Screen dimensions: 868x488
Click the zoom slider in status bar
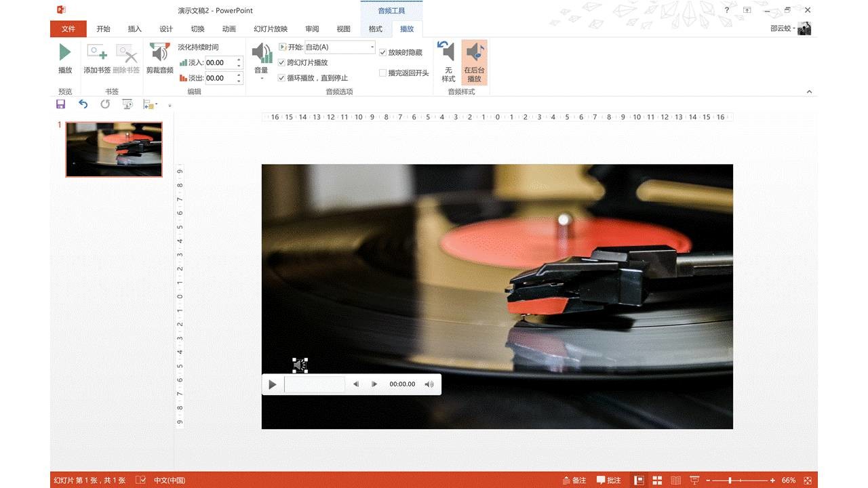click(x=730, y=480)
